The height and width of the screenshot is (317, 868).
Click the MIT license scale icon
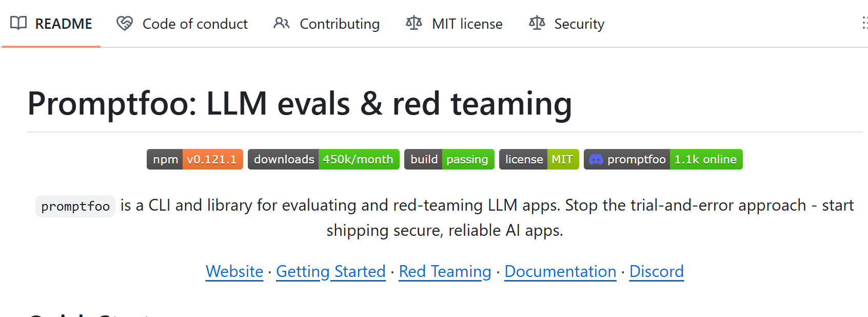coord(413,23)
